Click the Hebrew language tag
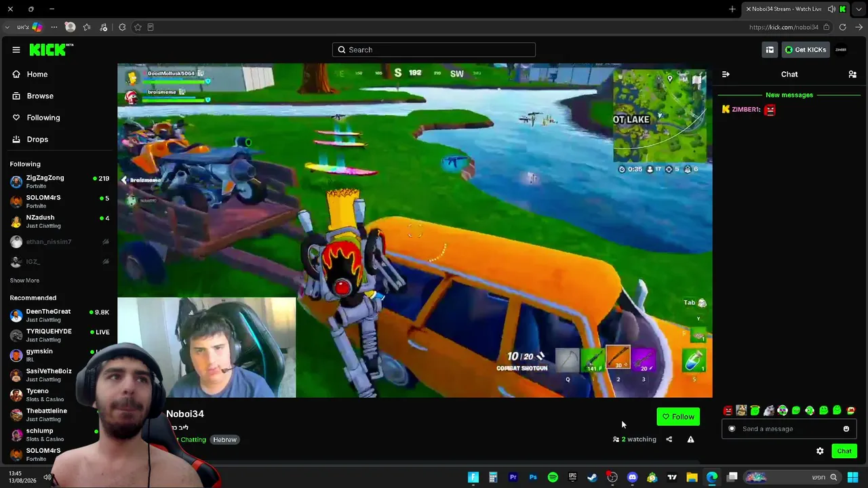868x488 pixels. pyautogui.click(x=224, y=439)
